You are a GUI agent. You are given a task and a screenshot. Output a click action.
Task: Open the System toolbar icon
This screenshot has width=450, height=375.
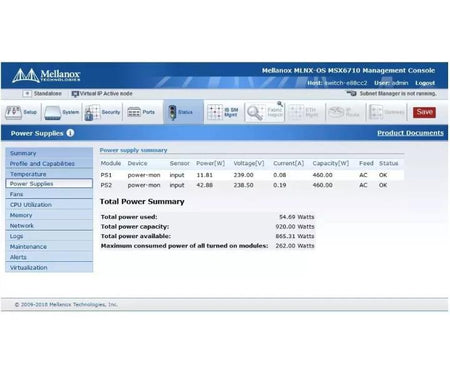point(53,113)
